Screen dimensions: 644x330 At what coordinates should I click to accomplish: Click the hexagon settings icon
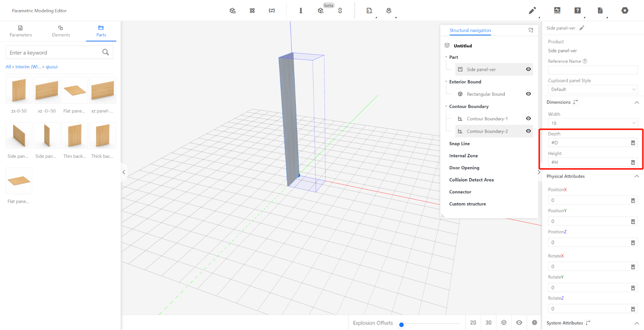(625, 10)
